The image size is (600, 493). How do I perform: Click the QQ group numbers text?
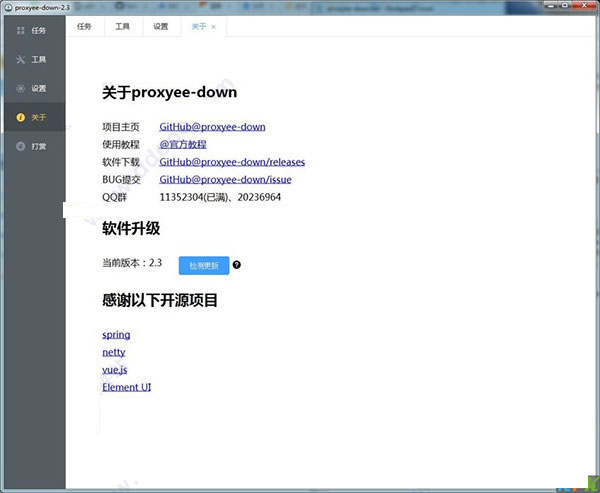point(220,197)
